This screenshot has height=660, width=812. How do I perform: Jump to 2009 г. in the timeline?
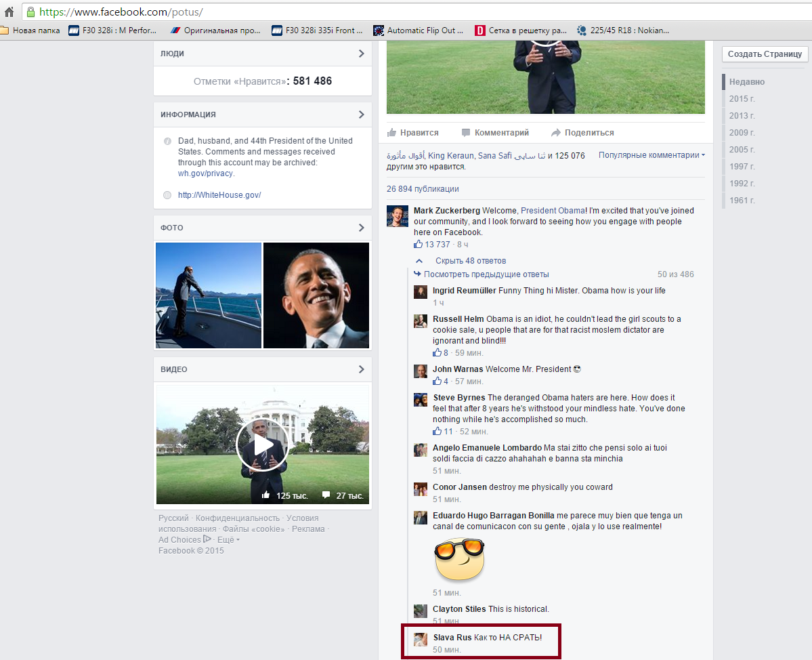(742, 133)
